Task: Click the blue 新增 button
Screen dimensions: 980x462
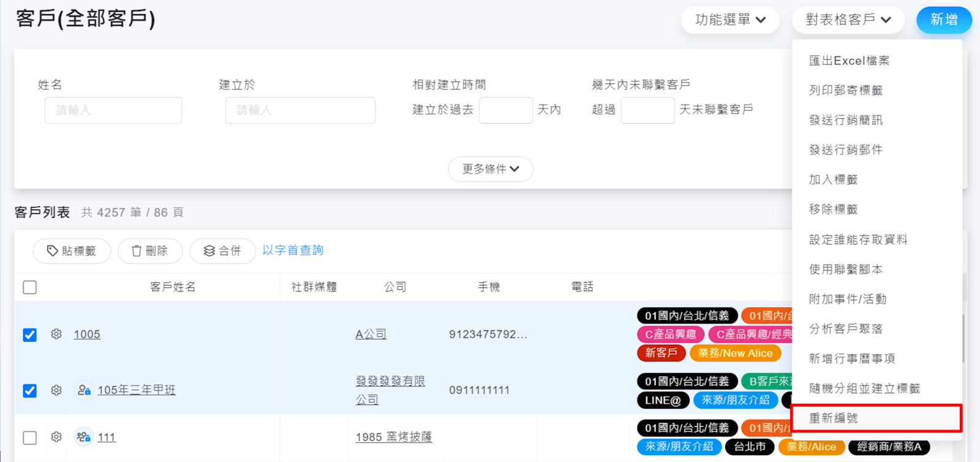Action: (944, 20)
